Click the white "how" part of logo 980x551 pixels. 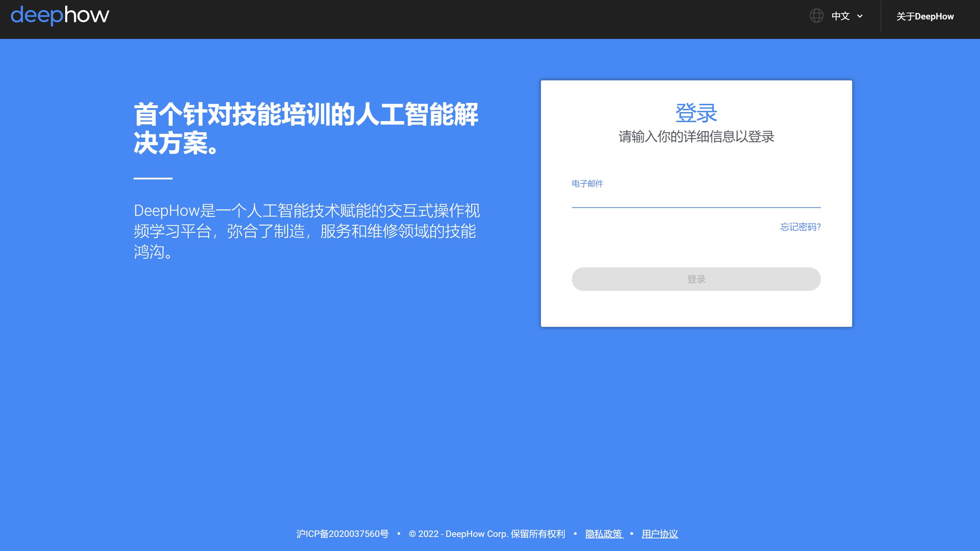click(87, 15)
